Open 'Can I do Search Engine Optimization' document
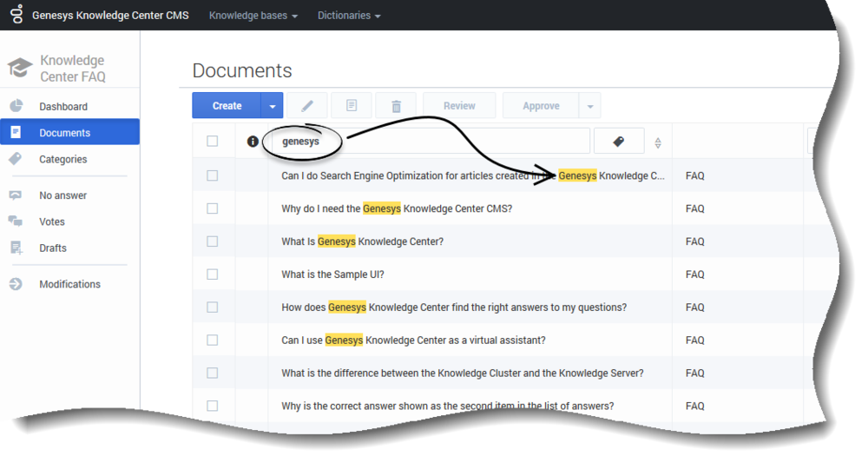 pos(473,175)
